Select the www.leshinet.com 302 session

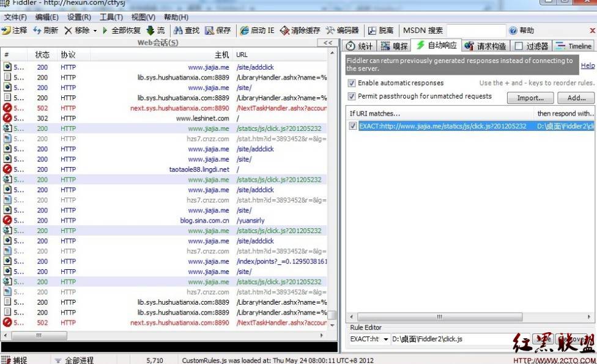tap(165, 119)
